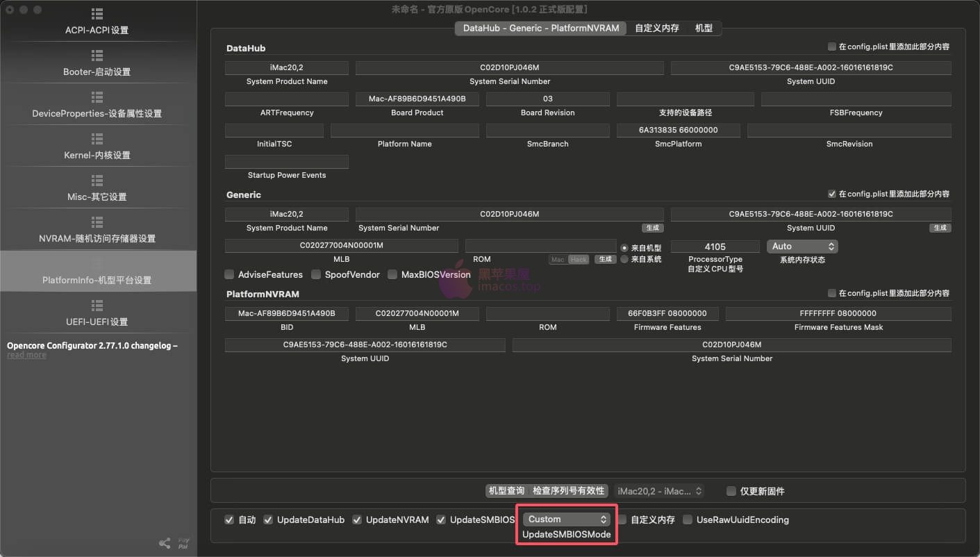Enable the bottom 自定义内存 checkbox
This screenshot has width=980, height=557.
(x=622, y=519)
